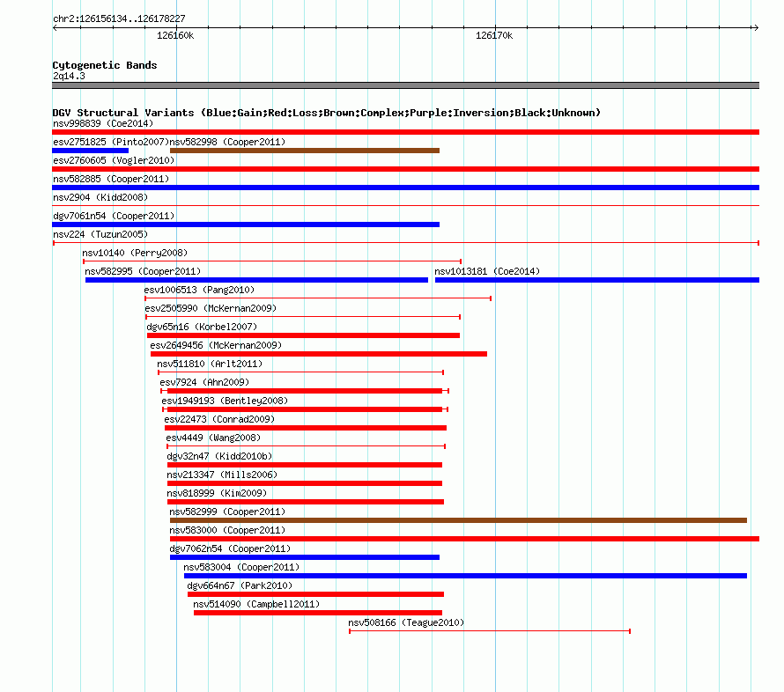This screenshot has width=784, height=692.
Task: Click the 126170k ruler mark
Action: [494, 35]
